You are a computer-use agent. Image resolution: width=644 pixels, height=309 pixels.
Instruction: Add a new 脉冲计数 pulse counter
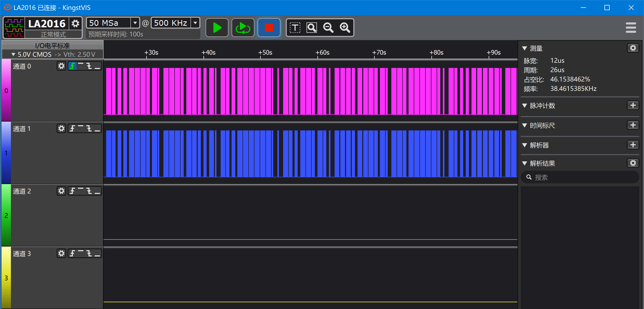633,105
